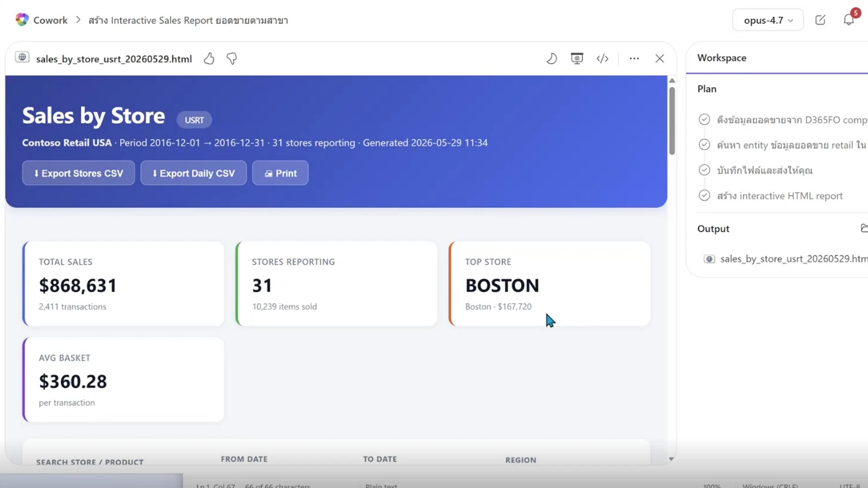Click the new chat compose icon
This screenshot has height=488, width=868.
click(x=820, y=20)
